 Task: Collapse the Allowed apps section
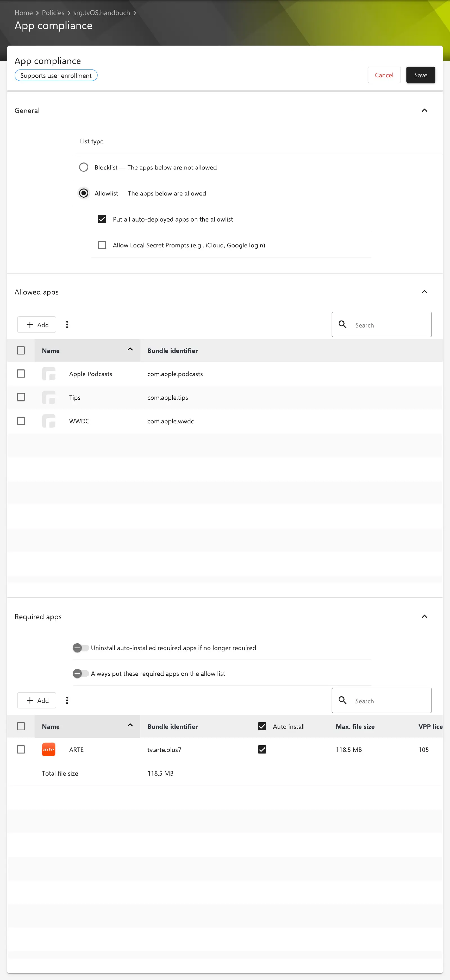pos(424,292)
